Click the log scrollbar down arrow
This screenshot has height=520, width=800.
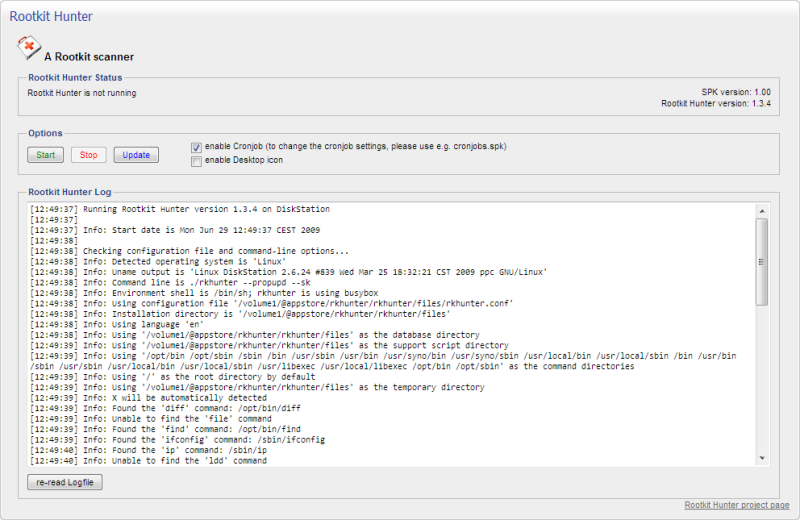coord(762,458)
